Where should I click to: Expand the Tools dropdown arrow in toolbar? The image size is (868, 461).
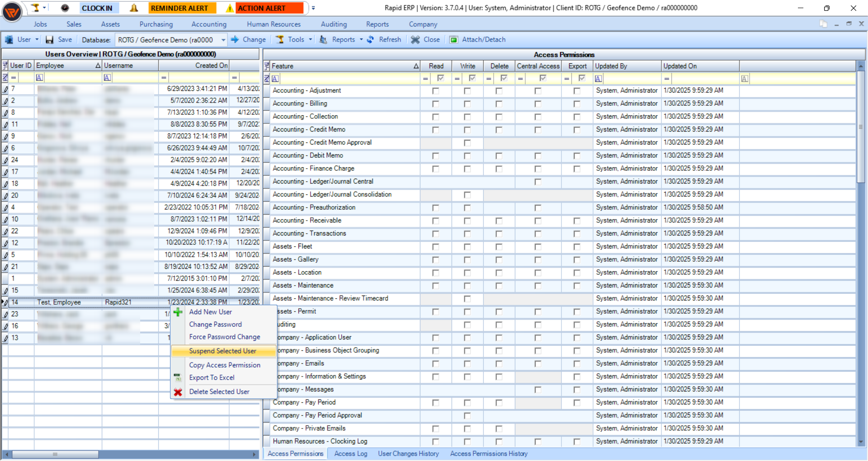pos(310,40)
